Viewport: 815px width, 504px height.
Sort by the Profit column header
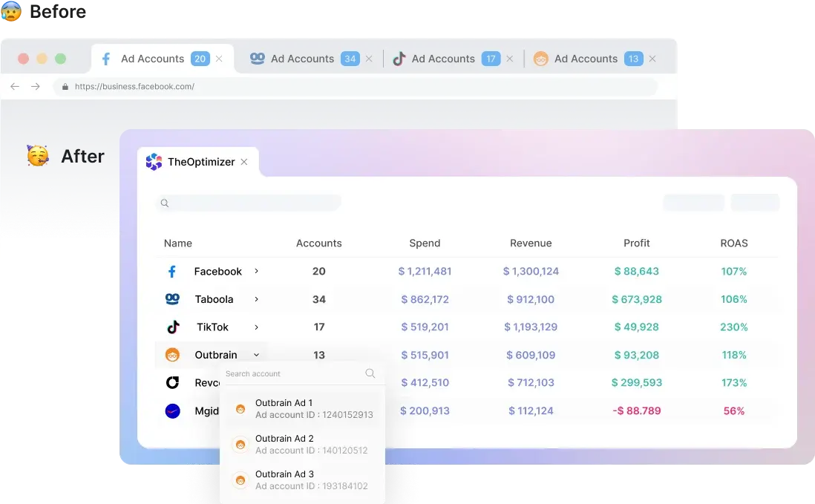637,243
